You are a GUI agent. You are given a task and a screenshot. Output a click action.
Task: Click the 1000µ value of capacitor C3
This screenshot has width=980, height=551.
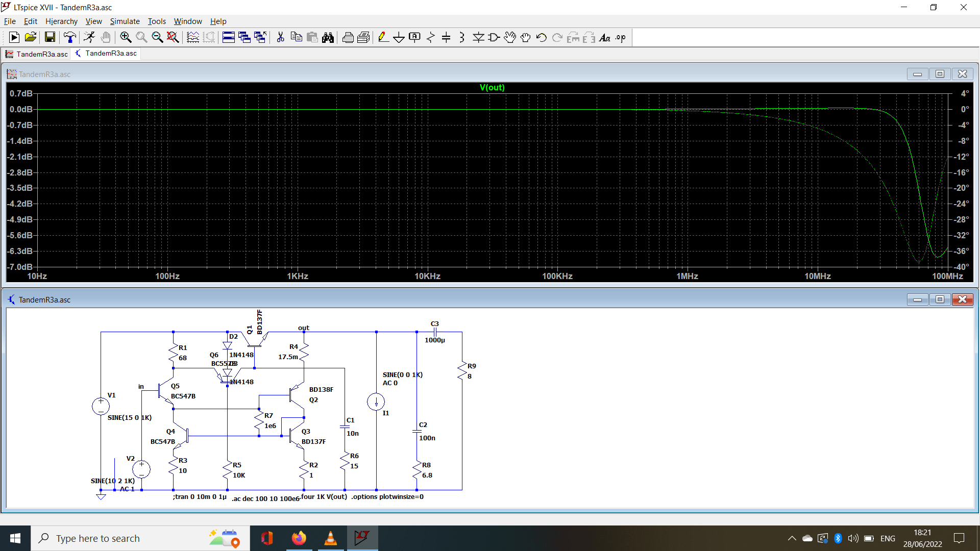435,340
